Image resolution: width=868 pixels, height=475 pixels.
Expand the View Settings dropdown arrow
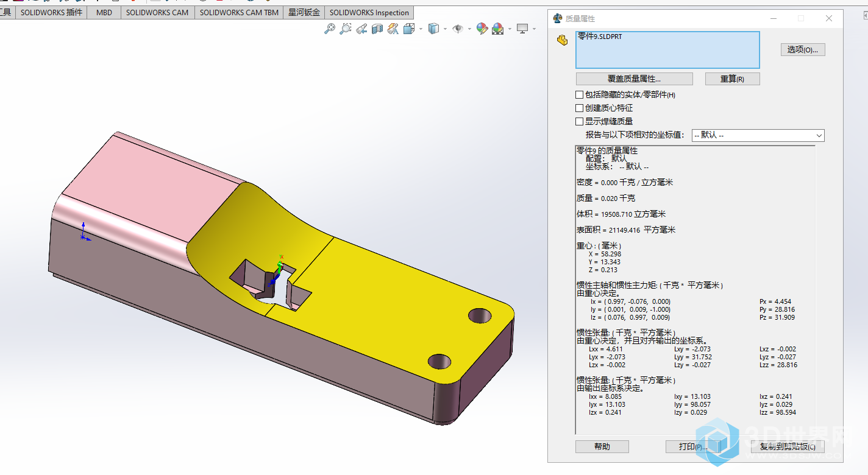534,29
